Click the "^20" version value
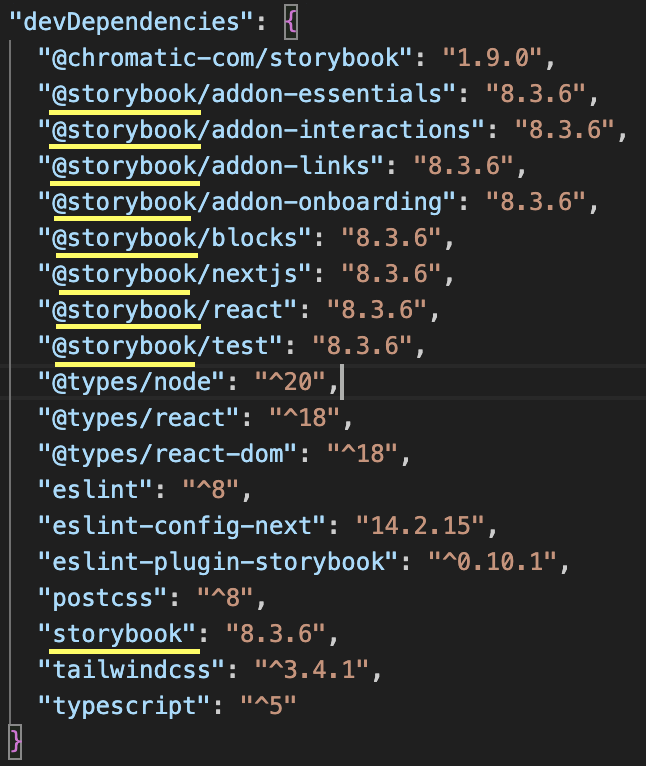The width and height of the screenshot is (646, 766). point(290,382)
